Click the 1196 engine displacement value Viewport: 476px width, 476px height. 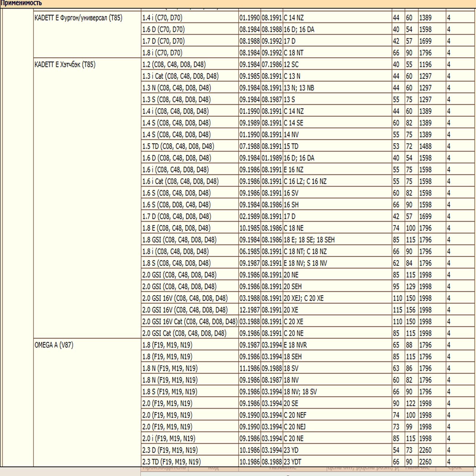tap(425, 65)
